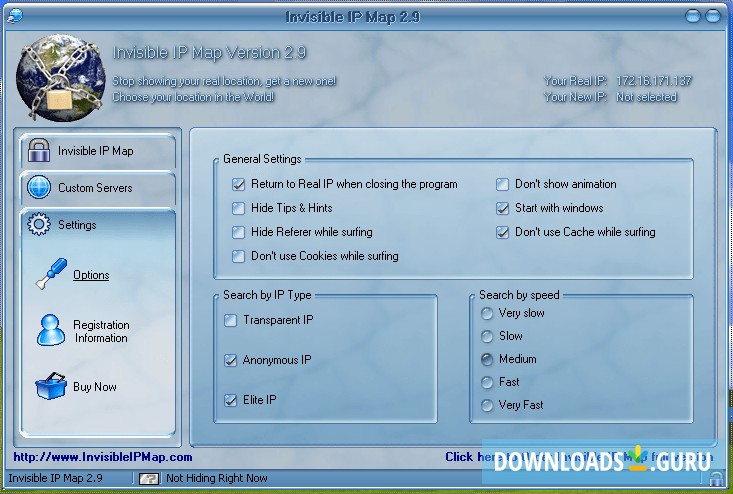The height and width of the screenshot is (494, 733).
Task: Check Don't show animation
Action: coord(503,184)
